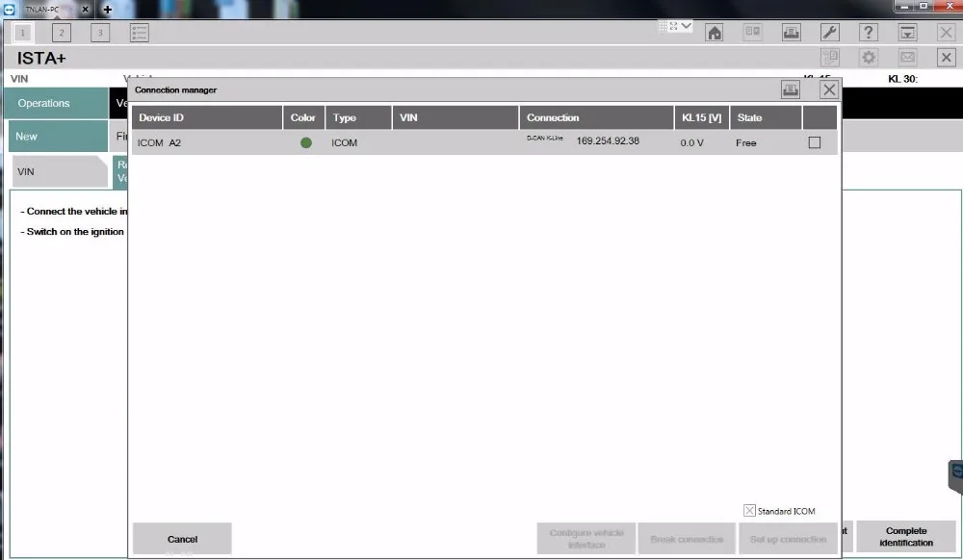The height and width of the screenshot is (560, 963).
Task: Click Complete identification button
Action: click(x=906, y=537)
